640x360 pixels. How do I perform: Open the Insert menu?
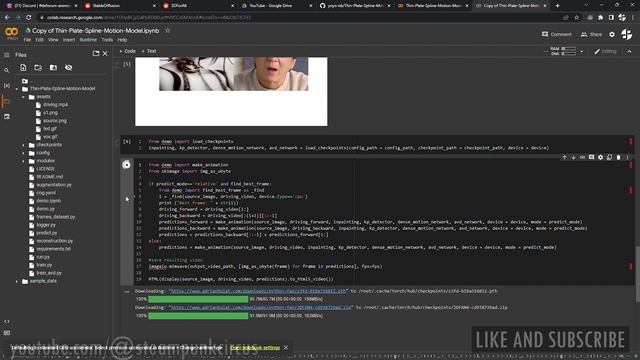click(x=69, y=40)
